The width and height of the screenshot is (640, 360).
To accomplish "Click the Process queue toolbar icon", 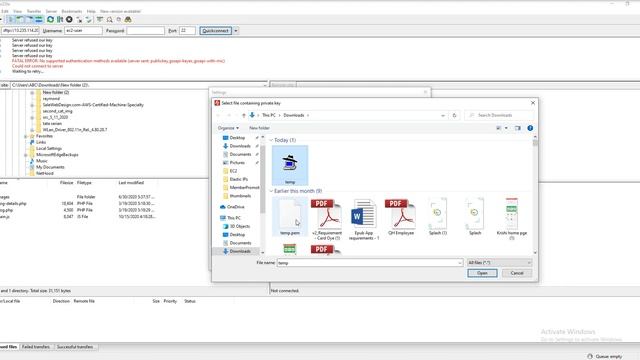I will click(60, 20).
